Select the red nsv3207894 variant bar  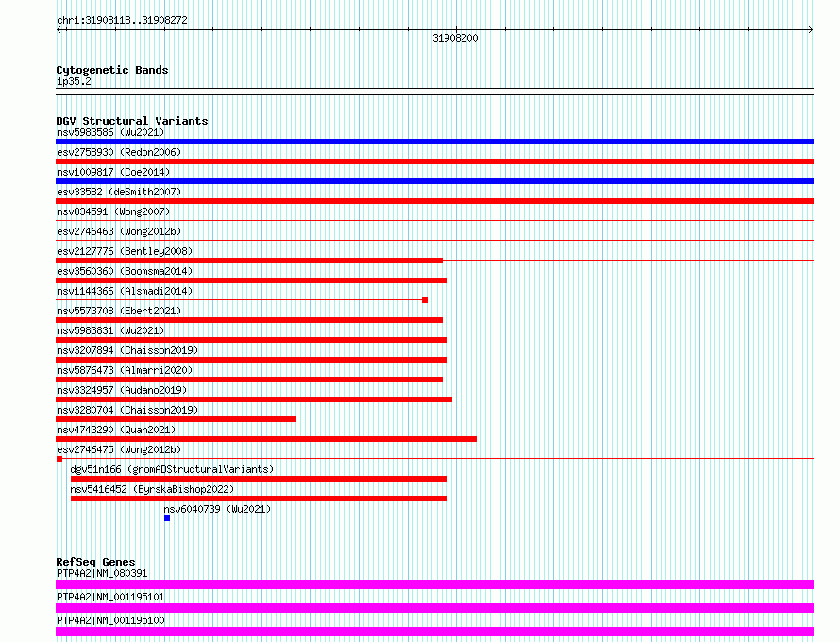pyautogui.click(x=251, y=360)
